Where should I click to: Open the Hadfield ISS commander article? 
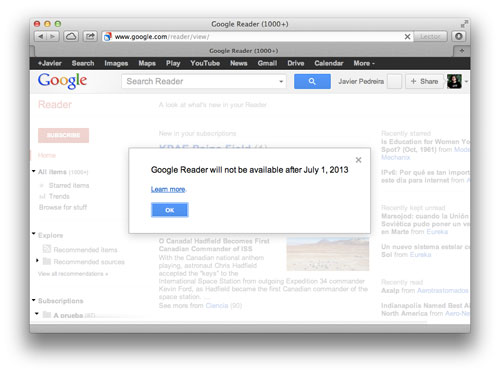(214, 245)
